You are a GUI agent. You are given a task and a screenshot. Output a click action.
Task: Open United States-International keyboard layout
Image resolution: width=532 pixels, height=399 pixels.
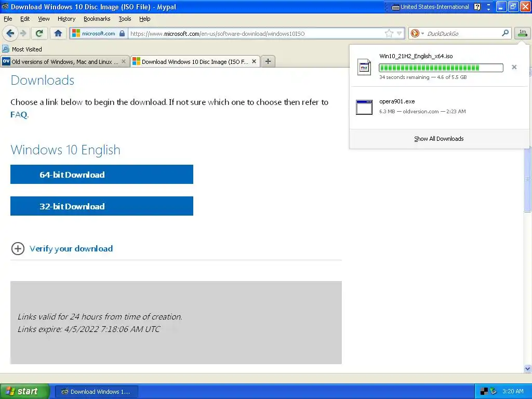[x=431, y=7]
